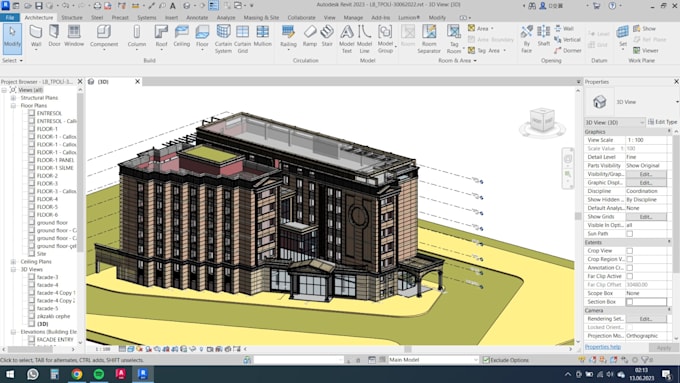Collapse the Floor Plans tree node
Screen dimensions: 680x383
pyautogui.click(x=13, y=105)
